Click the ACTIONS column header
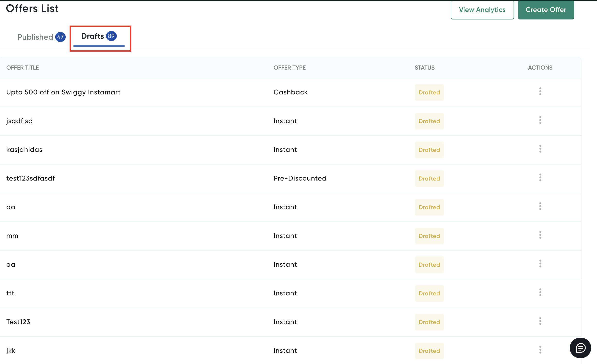Image resolution: width=597 pixels, height=364 pixels. (x=540, y=68)
